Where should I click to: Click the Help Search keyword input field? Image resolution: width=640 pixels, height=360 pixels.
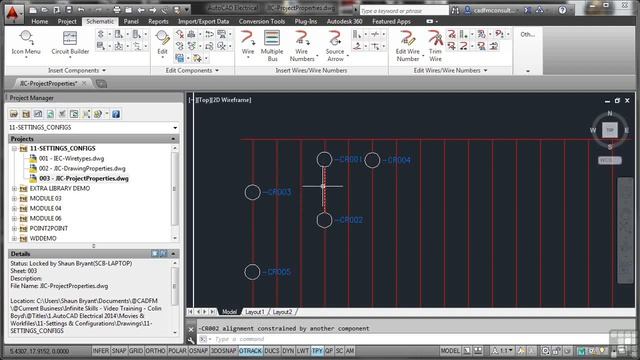point(404,11)
